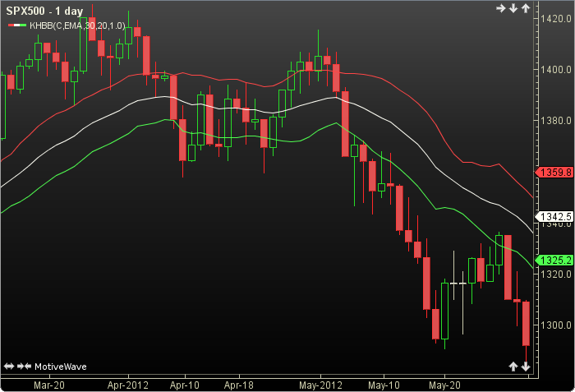Click the 1400.0 price axis label
This screenshot has width=575, height=392.
click(x=556, y=69)
